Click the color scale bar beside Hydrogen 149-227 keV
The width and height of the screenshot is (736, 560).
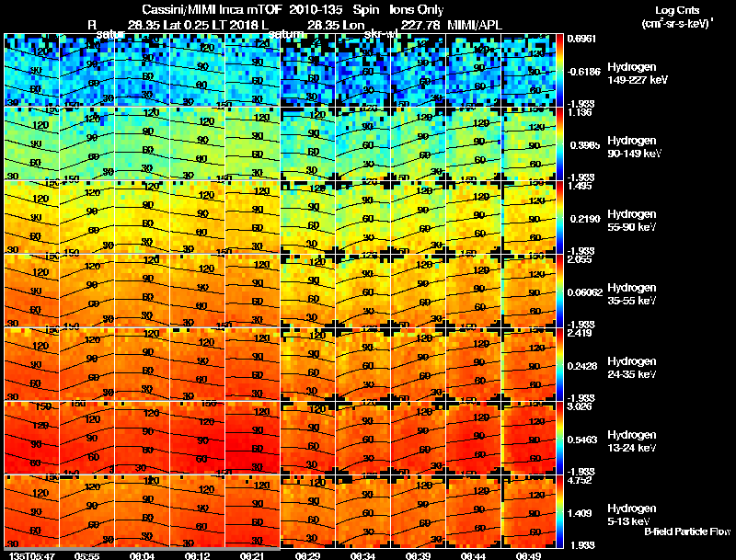tap(560, 71)
